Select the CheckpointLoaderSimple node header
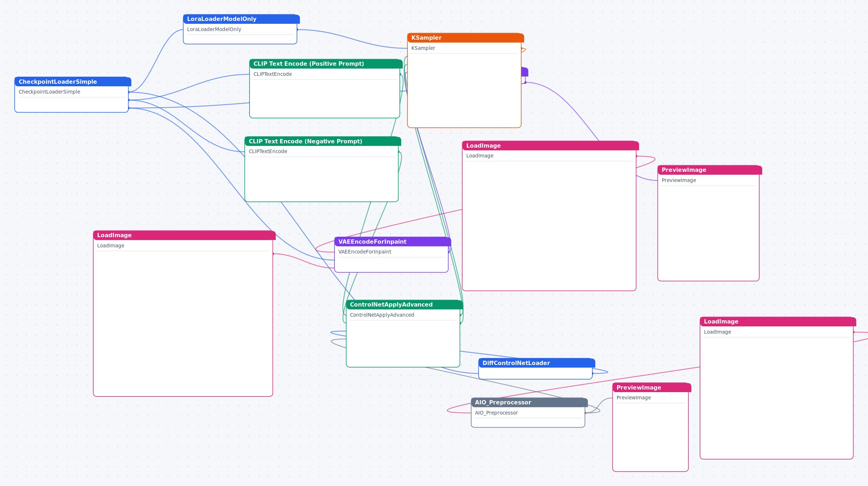868x486 pixels. point(73,82)
